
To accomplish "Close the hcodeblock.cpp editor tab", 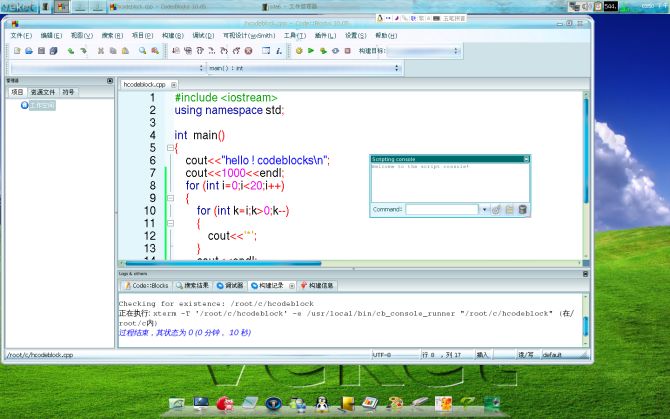I will pos(173,85).
